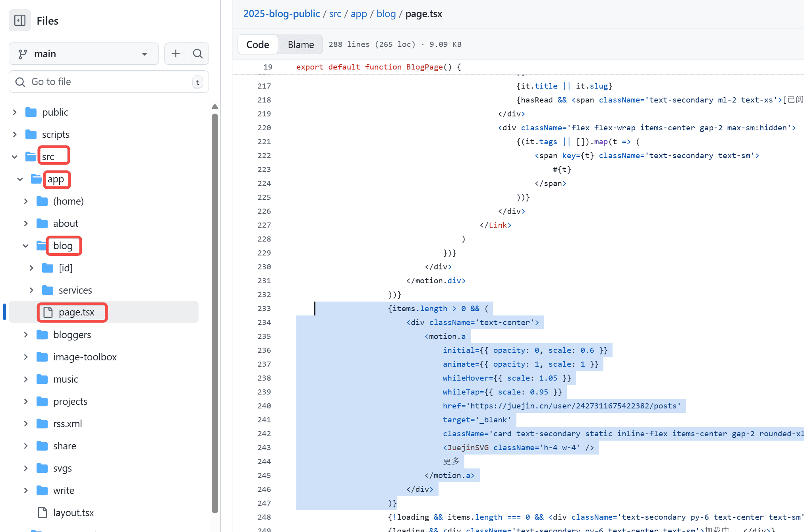Open the music folder in tree
Image resolution: width=804 pixels, height=532 pixels.
pos(66,379)
